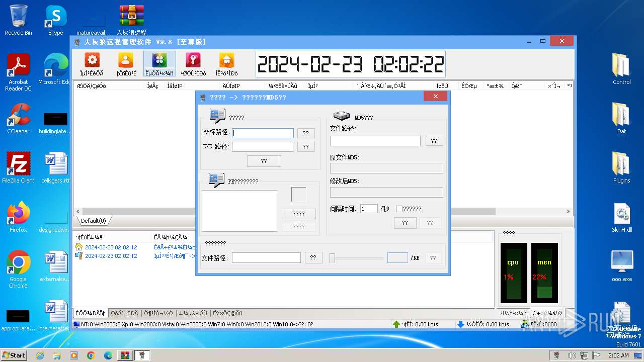Click the list scrollbar right arrow

click(x=568, y=212)
